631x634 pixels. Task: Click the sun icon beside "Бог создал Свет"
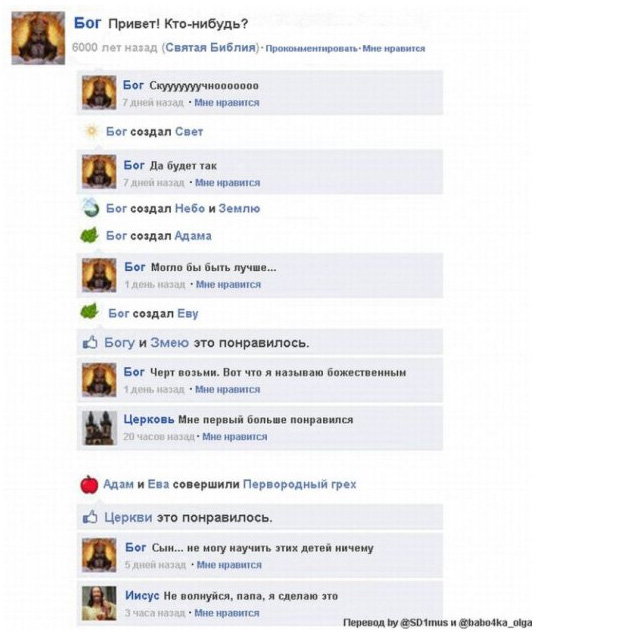pos(91,131)
